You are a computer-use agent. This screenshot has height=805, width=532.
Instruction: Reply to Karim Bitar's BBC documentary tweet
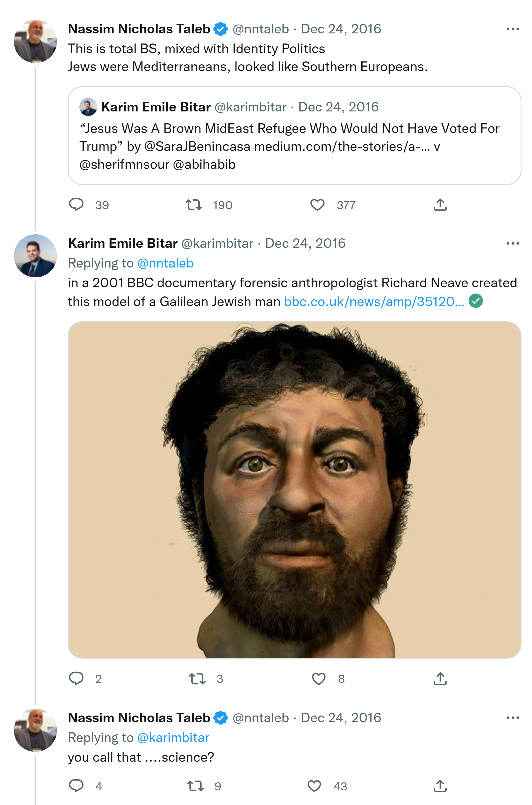point(76,678)
